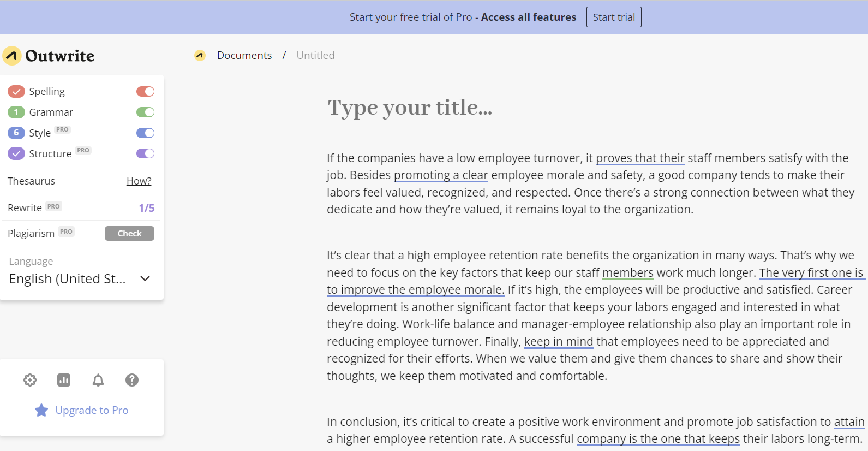Open settings gear icon in sidebar
Screen dimensions: 868x451
click(x=30, y=380)
